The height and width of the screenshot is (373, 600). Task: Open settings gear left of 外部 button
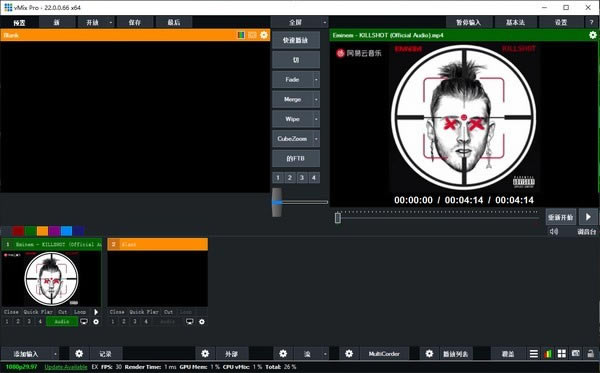coord(205,353)
